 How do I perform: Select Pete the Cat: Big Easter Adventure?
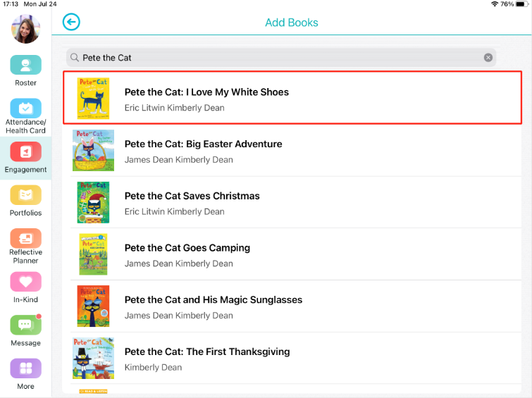(295, 150)
